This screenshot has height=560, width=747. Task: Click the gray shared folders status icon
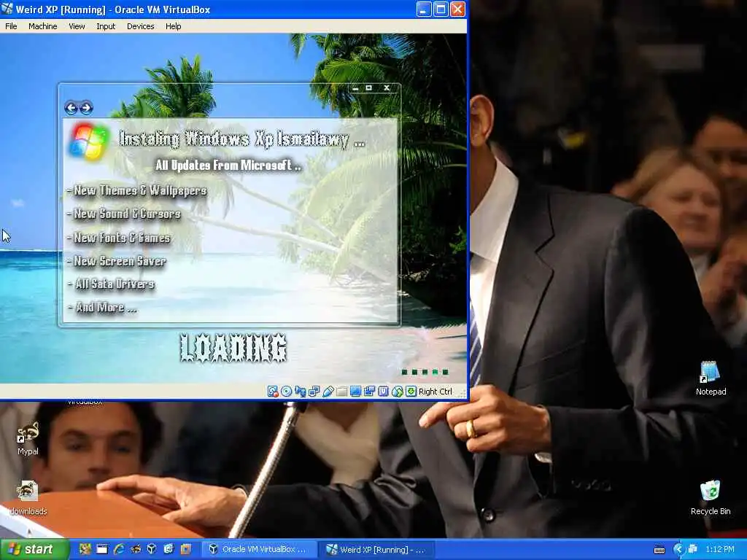[x=341, y=392]
